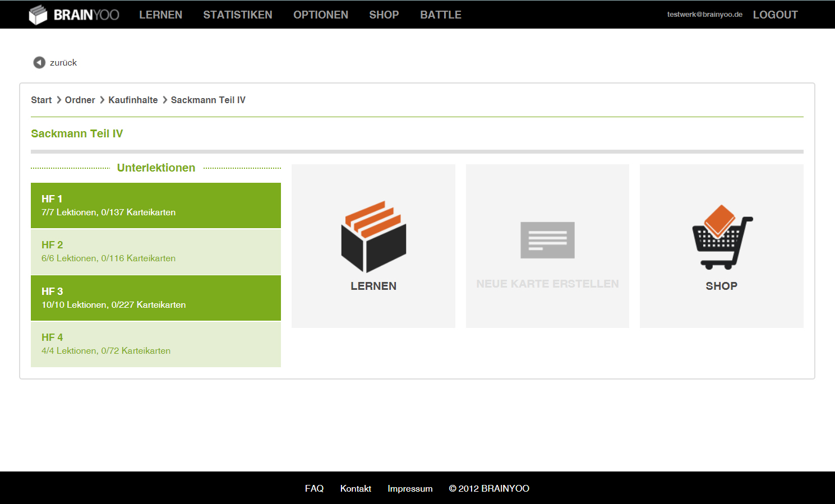Select the HF 1 sub-lesson
The height and width of the screenshot is (504, 835).
155,205
